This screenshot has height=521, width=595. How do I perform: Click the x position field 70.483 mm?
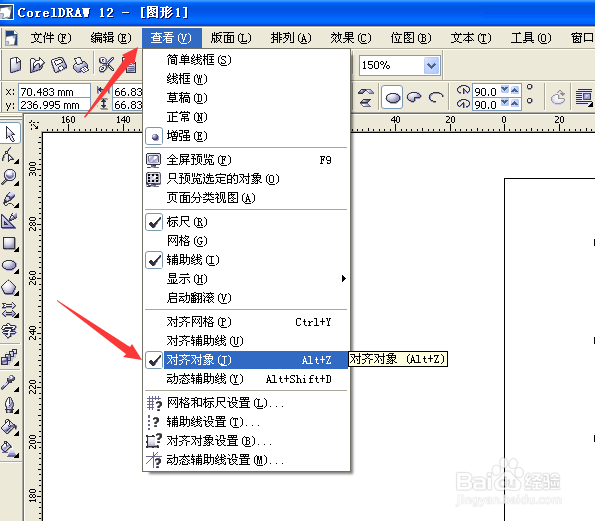pyautogui.click(x=54, y=92)
